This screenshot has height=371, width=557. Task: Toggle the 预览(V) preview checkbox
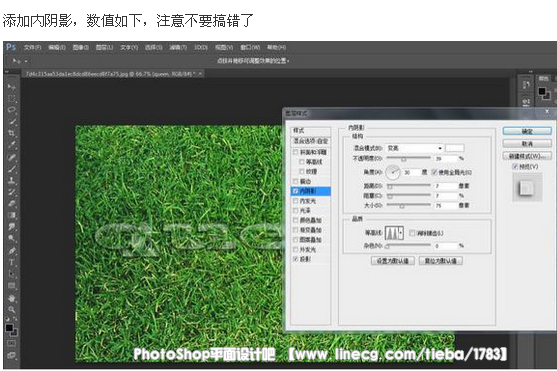(x=515, y=166)
